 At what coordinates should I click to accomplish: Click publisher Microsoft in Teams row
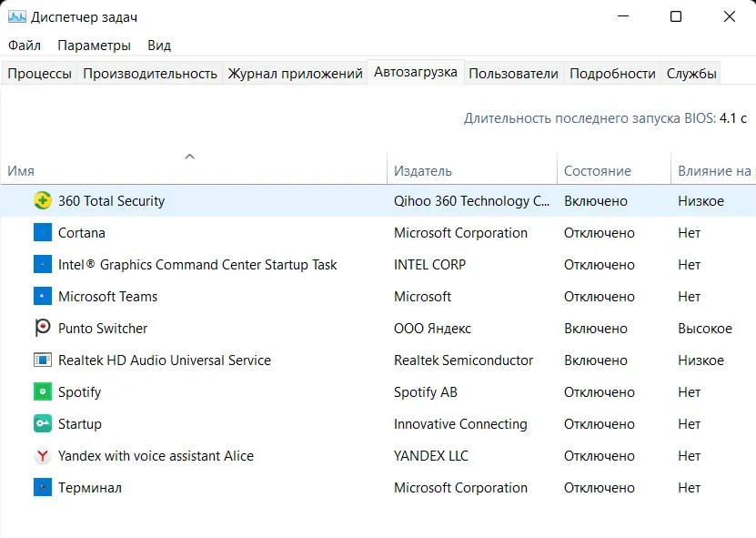click(422, 296)
